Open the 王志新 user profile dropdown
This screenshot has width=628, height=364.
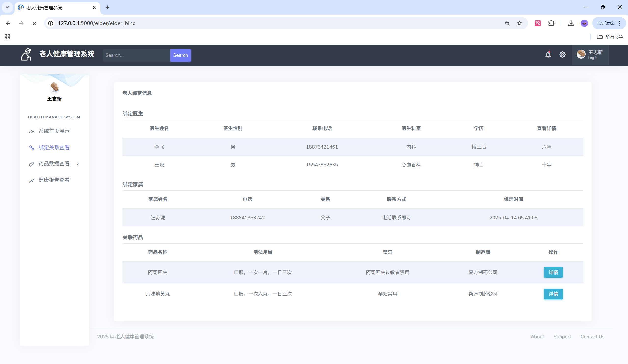[x=590, y=55]
